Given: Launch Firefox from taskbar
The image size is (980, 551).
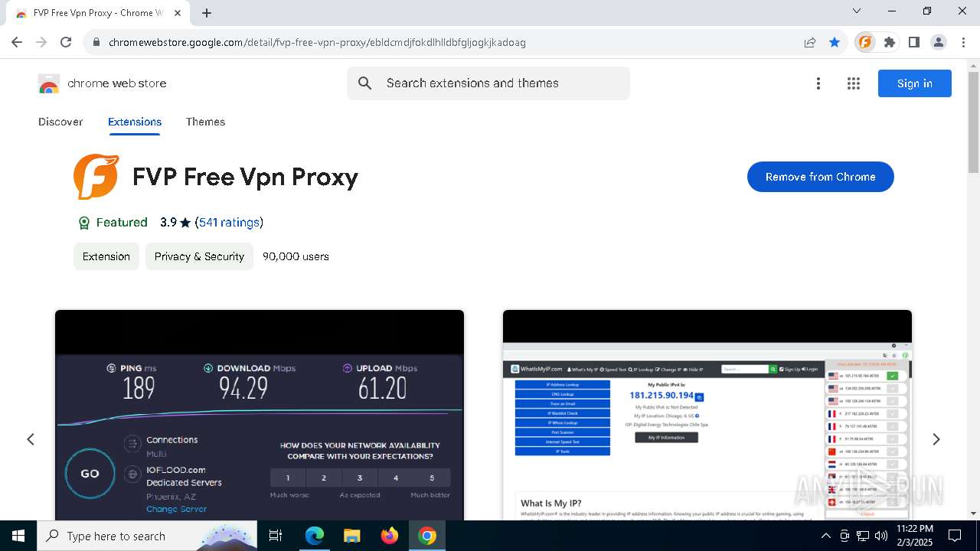Looking at the screenshot, I should [390, 536].
